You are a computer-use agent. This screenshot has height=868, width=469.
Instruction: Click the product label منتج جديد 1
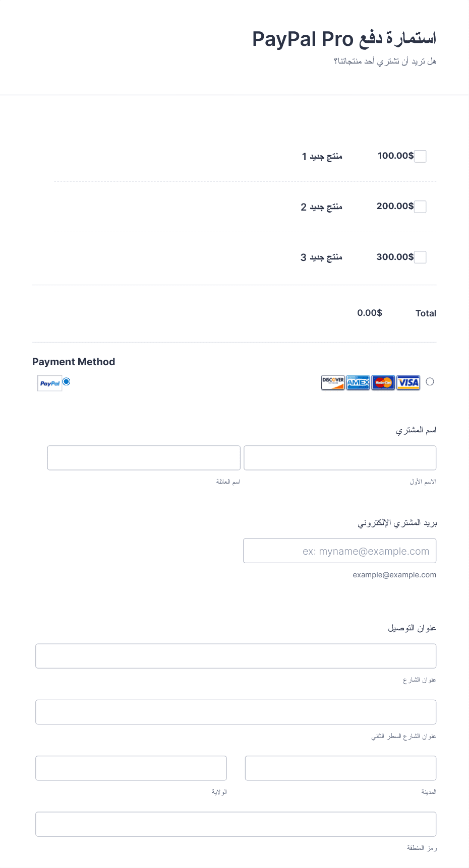322,157
